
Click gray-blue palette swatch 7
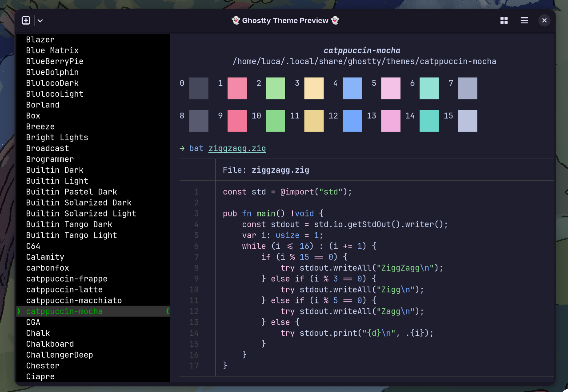(x=468, y=88)
